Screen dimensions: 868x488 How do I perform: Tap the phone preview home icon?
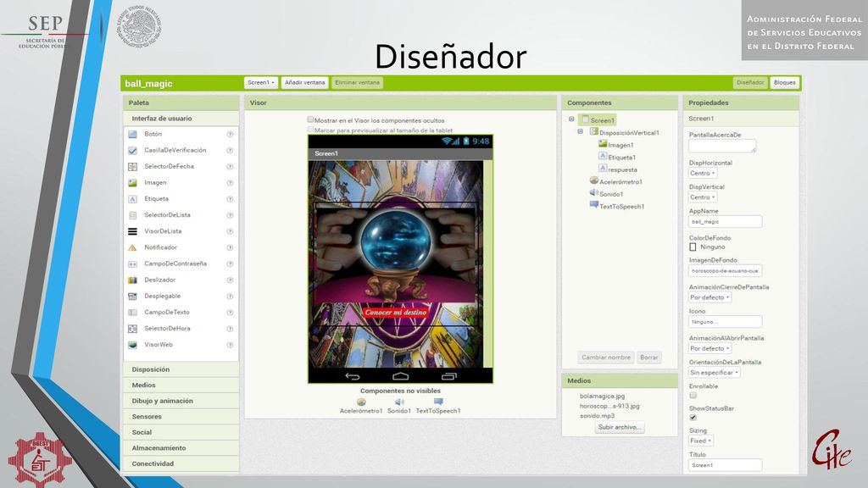pyautogui.click(x=400, y=376)
